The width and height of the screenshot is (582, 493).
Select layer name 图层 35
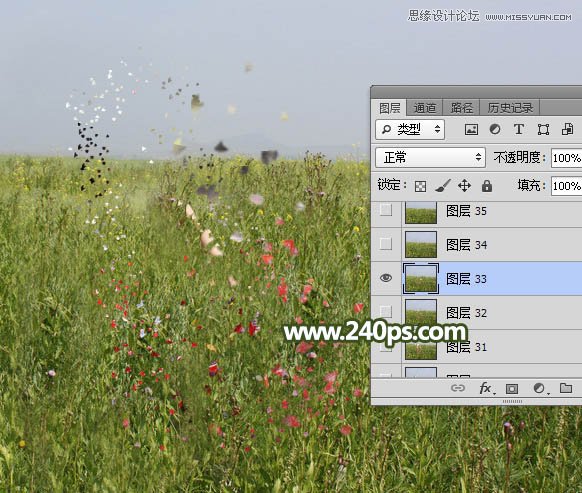(466, 211)
